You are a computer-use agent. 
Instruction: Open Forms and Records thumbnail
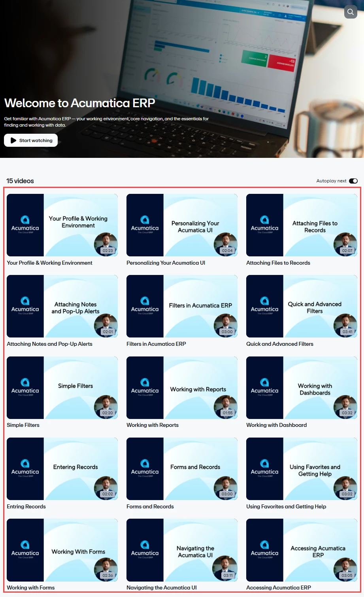182,469
